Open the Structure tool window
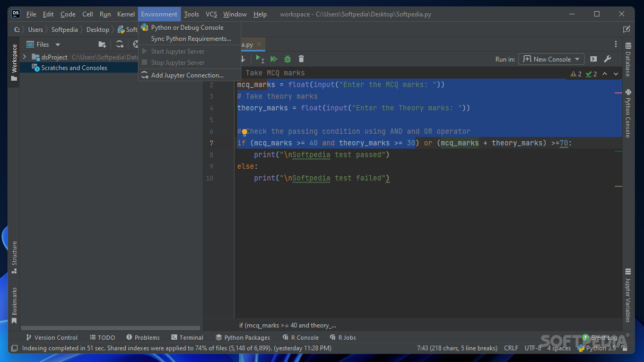Image resolution: width=644 pixels, height=362 pixels. point(14,257)
